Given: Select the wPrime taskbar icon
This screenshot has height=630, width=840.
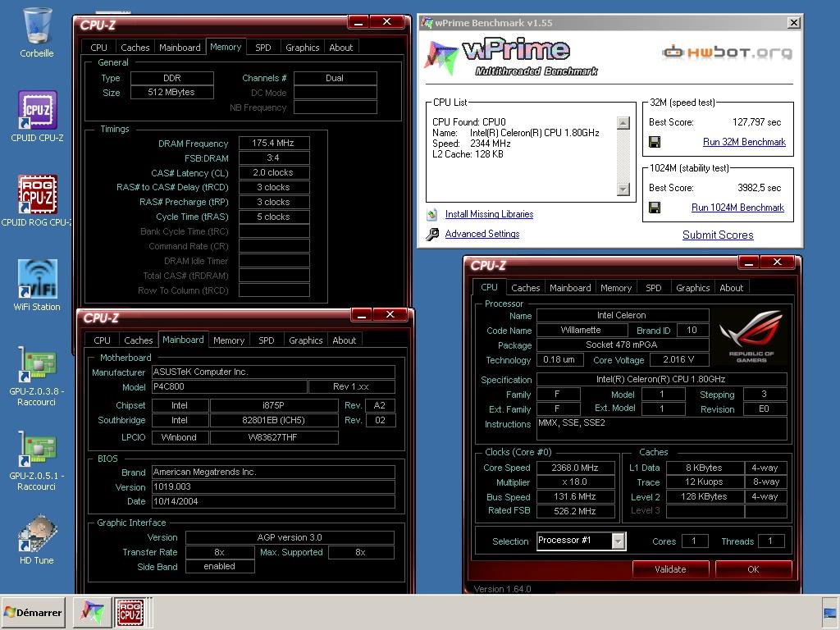Looking at the screenshot, I should [92, 612].
